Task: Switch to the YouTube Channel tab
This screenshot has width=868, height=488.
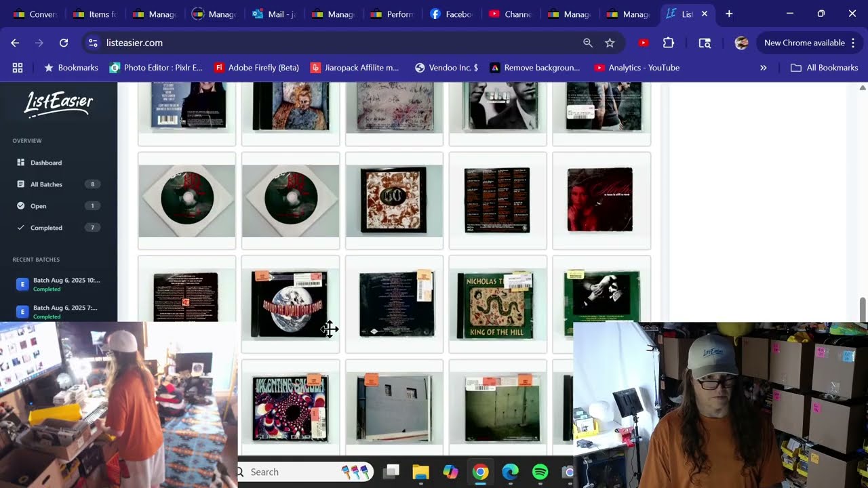Action: pos(511,14)
